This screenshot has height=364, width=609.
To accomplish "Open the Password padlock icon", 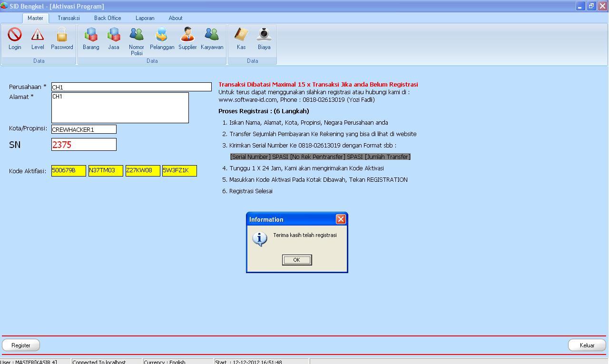I will point(62,39).
